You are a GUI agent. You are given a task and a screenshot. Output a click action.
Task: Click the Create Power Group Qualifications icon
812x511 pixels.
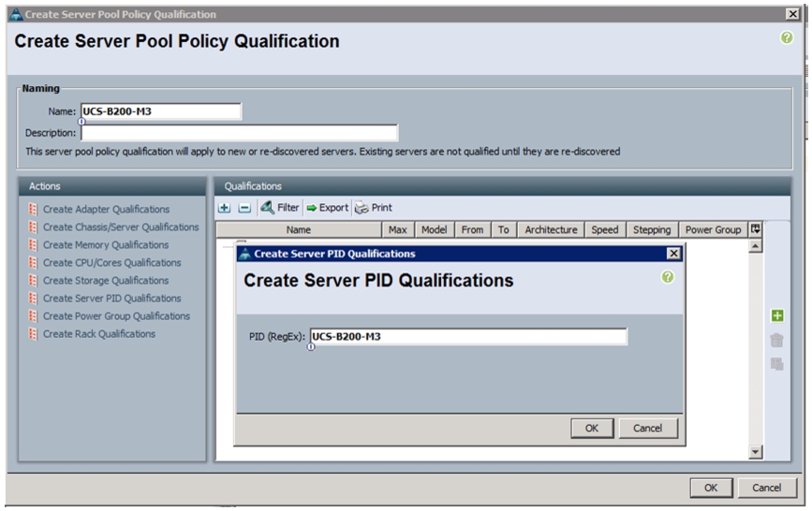click(x=33, y=315)
